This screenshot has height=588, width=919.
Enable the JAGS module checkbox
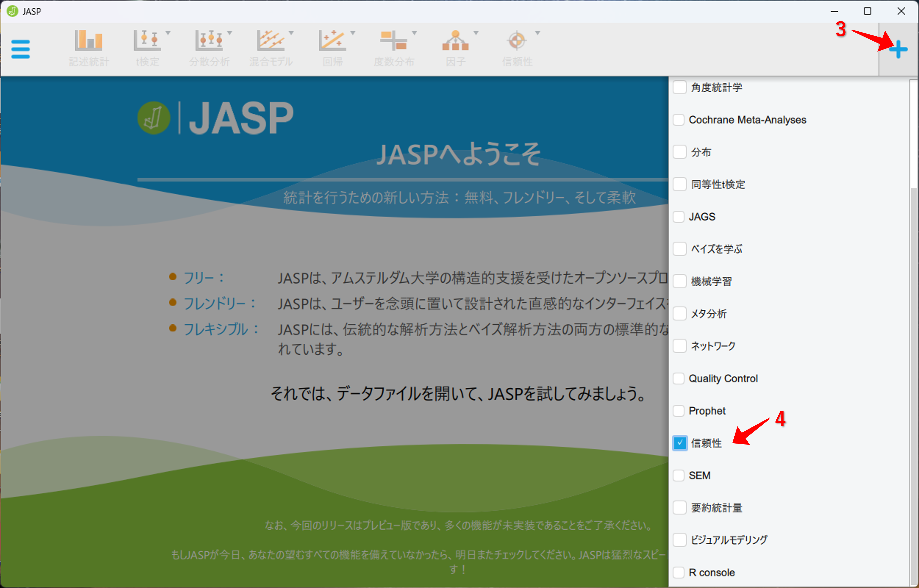coord(679,216)
